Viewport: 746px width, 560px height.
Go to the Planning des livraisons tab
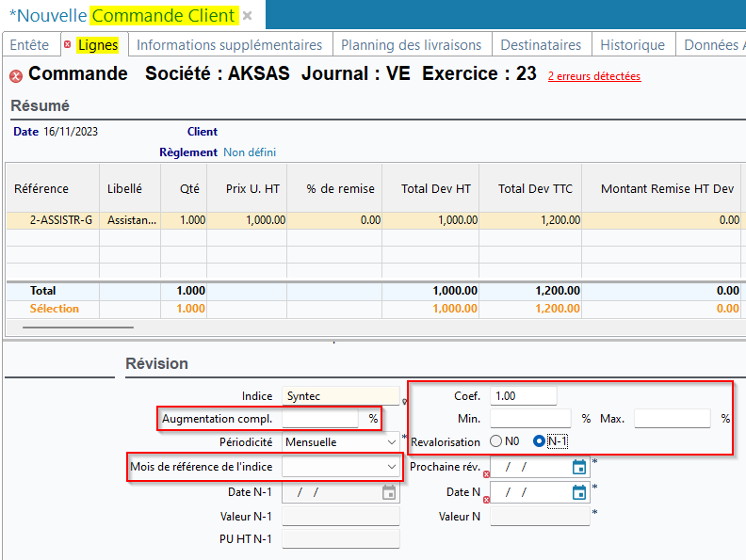[x=411, y=44]
